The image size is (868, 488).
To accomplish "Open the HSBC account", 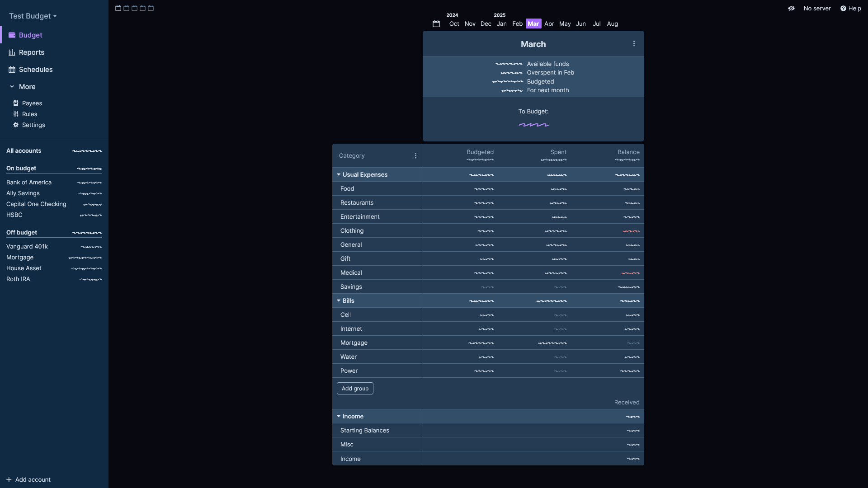I will 54,215.
